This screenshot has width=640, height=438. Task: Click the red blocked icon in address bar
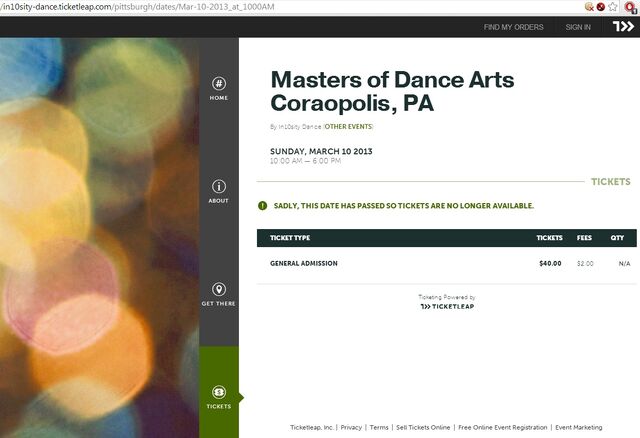click(x=600, y=7)
